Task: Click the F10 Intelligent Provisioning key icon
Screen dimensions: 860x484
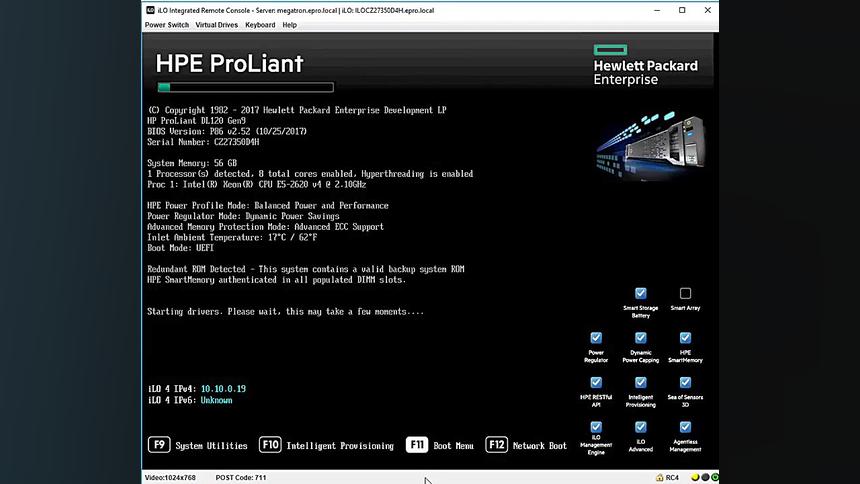Action: (x=270, y=444)
